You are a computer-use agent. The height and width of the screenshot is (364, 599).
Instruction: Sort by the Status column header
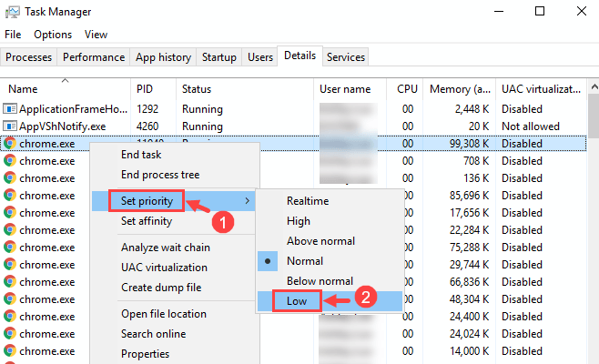245,88
